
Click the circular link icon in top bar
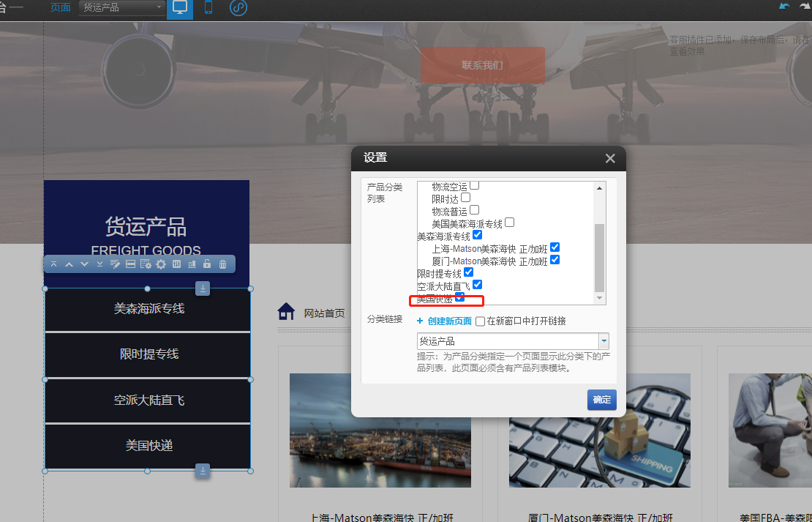click(238, 10)
